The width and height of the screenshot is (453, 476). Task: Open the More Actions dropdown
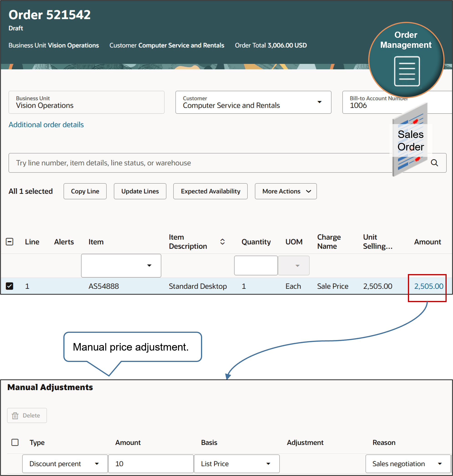[286, 191]
